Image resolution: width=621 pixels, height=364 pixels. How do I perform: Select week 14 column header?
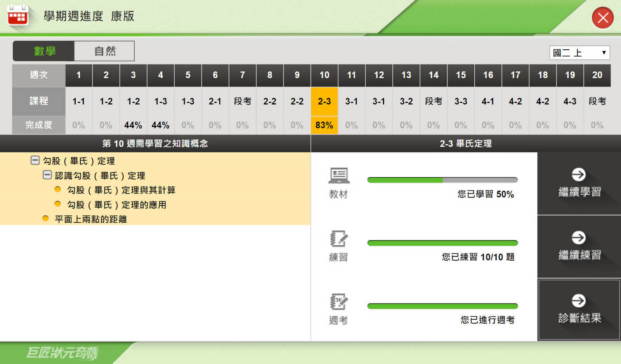(434, 75)
